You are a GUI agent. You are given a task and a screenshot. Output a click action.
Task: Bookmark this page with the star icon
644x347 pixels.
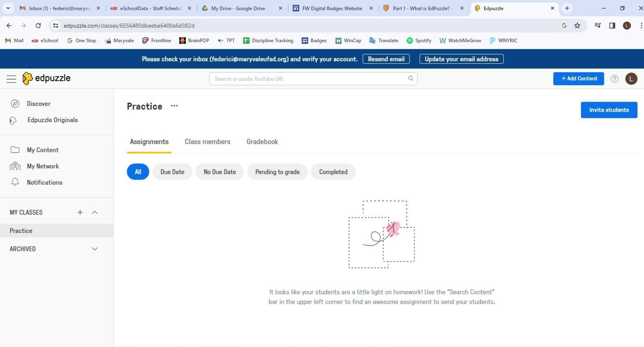pyautogui.click(x=577, y=25)
